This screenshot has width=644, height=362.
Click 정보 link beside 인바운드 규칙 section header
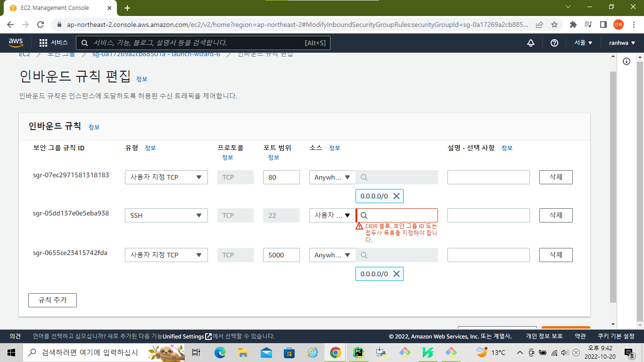coord(94,127)
